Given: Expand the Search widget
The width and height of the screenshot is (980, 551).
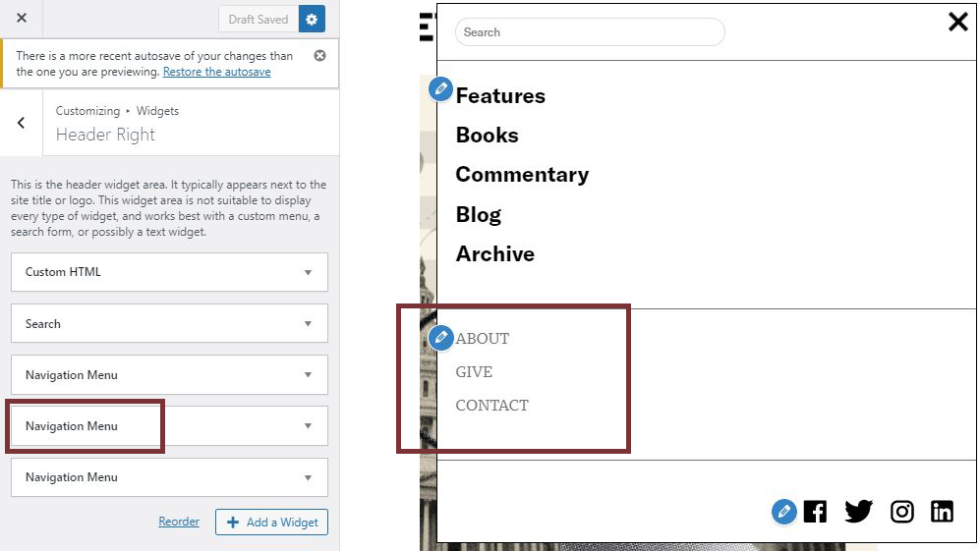Looking at the screenshot, I should (169, 323).
